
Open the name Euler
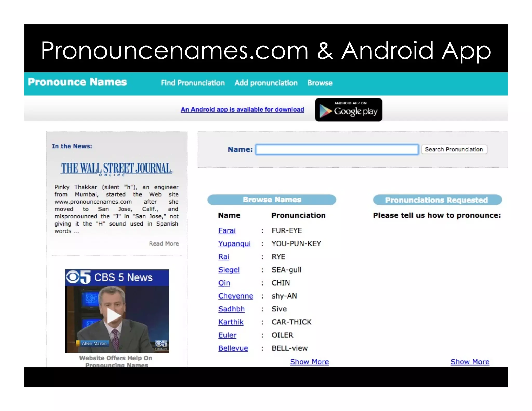[227, 335]
